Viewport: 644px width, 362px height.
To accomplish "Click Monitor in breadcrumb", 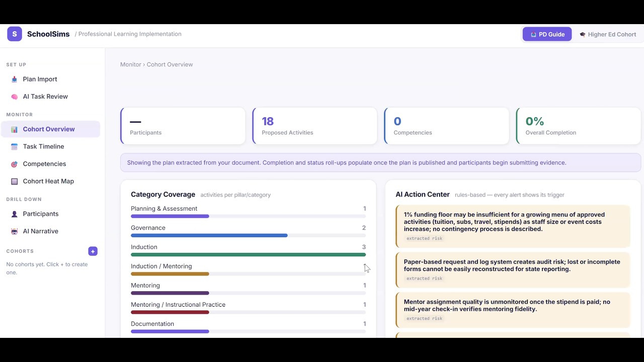I will click(131, 64).
